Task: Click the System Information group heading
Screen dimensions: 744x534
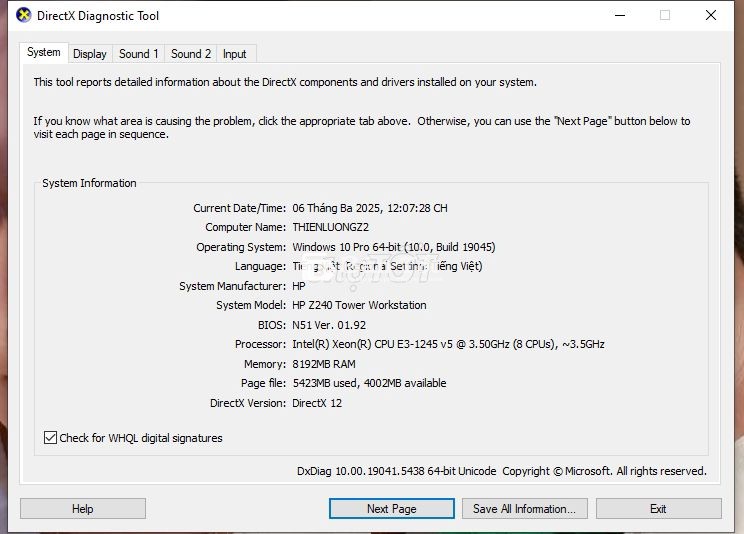Action: coord(89,183)
